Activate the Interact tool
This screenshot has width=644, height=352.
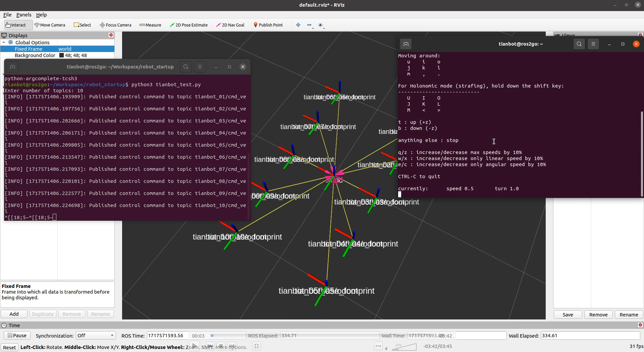[x=18, y=25]
